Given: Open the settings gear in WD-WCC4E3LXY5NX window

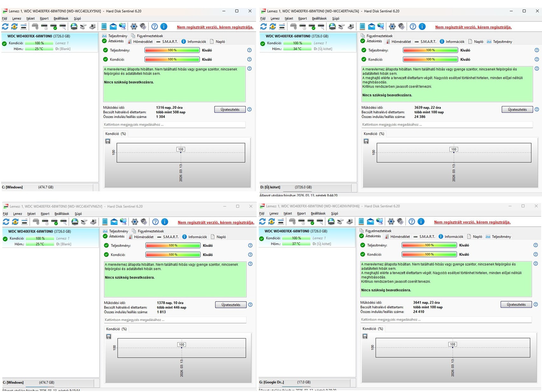Looking at the screenshot, I should 134,26.
